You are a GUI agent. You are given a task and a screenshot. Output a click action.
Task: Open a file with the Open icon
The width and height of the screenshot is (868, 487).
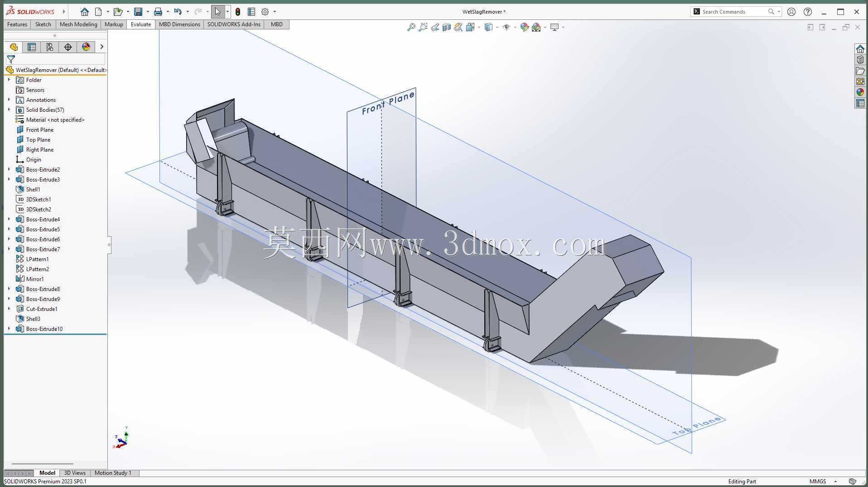click(118, 12)
